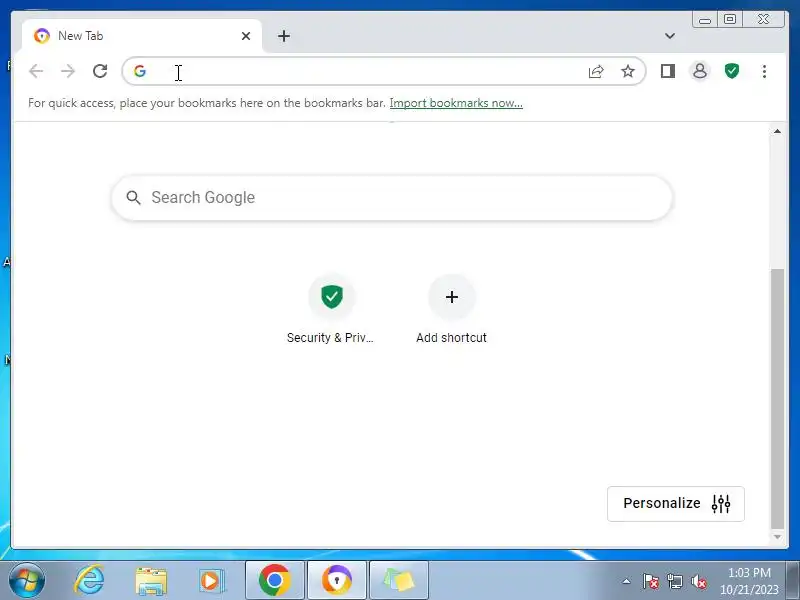Click Import bookmarks now link
This screenshot has width=800, height=600.
click(456, 103)
